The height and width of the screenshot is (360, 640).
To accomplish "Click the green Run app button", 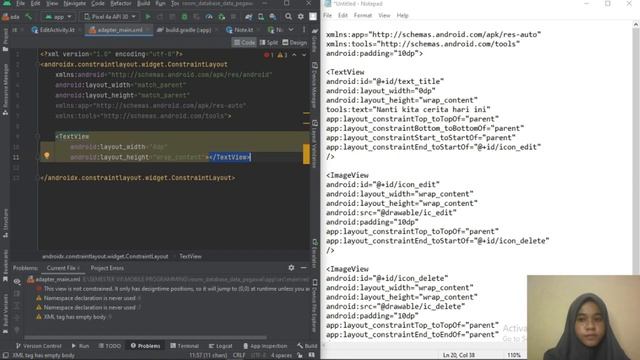I will coord(148,17).
